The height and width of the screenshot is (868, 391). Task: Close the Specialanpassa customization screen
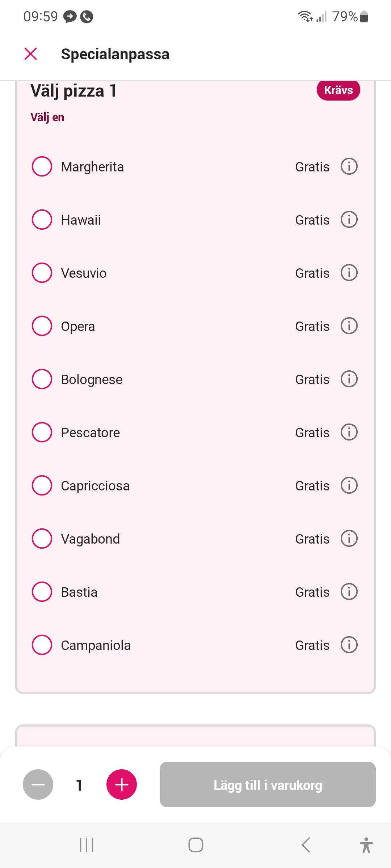pos(31,54)
